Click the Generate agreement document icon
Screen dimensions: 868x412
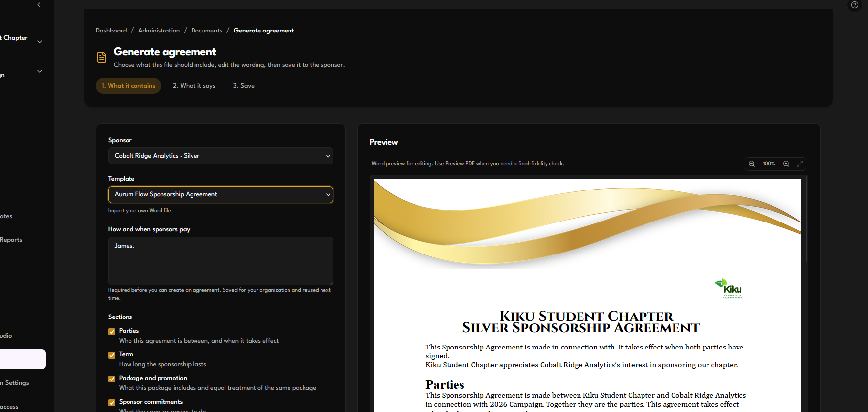[x=101, y=57]
